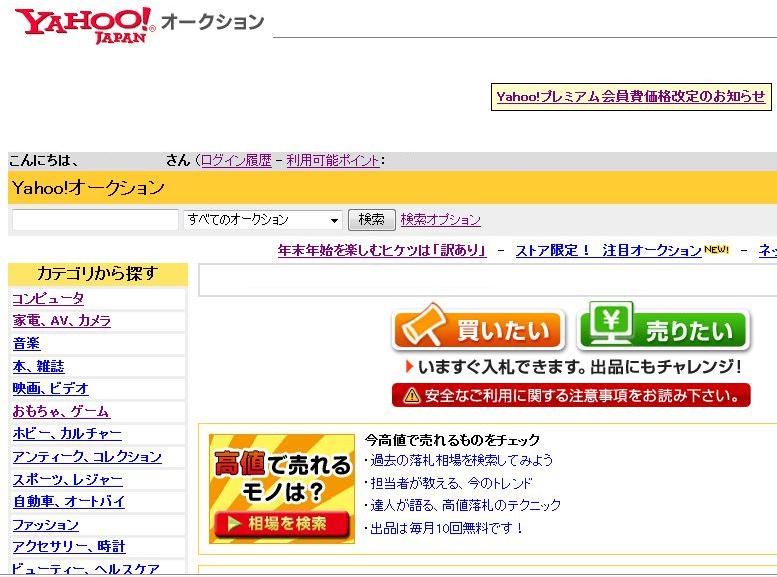Open the 利用可能ポイント link
This screenshot has width=777, height=577.
333,161
